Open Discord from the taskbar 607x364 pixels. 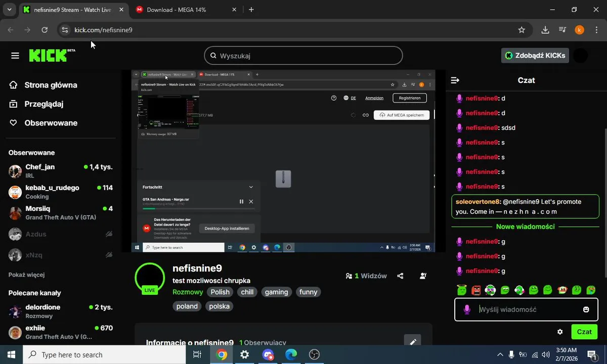click(x=268, y=355)
